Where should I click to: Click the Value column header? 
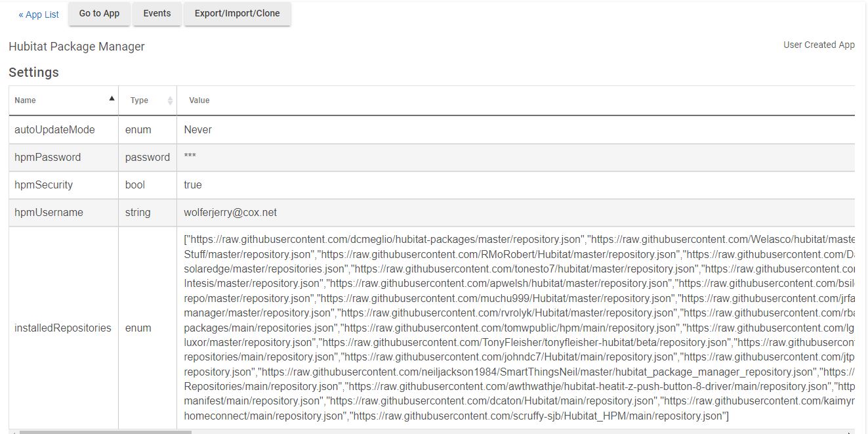[x=199, y=100]
